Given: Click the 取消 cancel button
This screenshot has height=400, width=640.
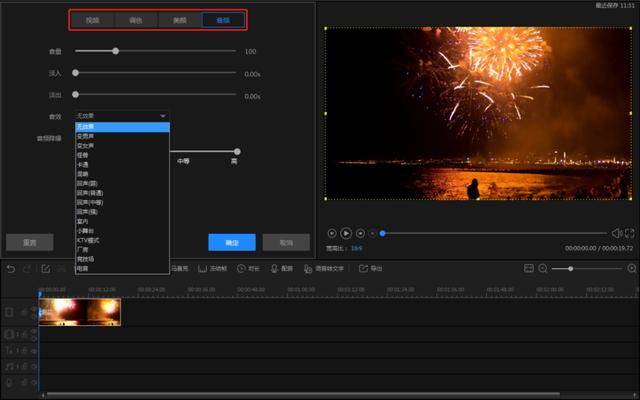Looking at the screenshot, I should tap(286, 242).
